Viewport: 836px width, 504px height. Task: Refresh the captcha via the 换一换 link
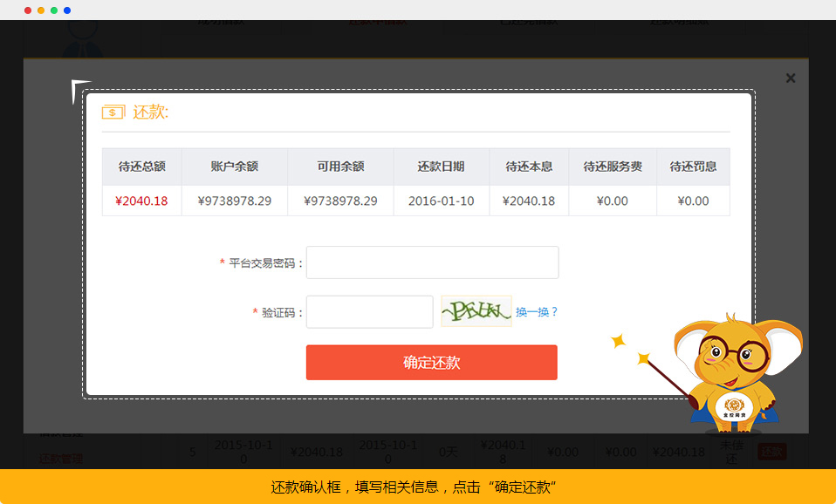click(x=536, y=312)
